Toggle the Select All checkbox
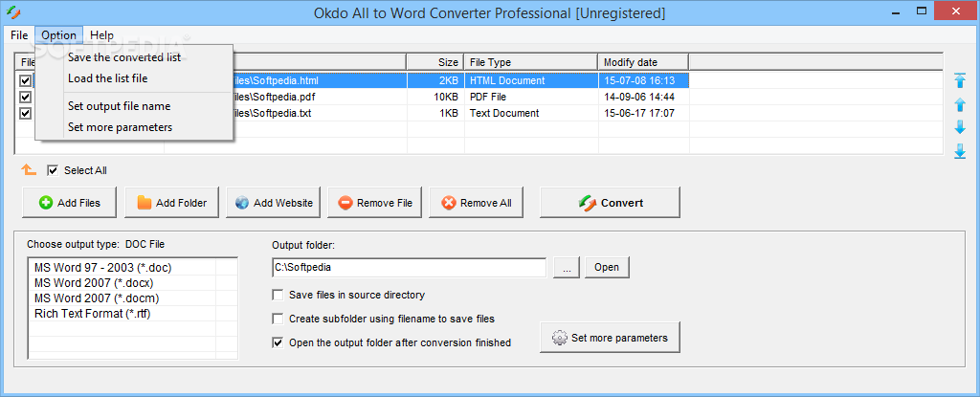Screen dimensions: 980x397 tap(53, 170)
